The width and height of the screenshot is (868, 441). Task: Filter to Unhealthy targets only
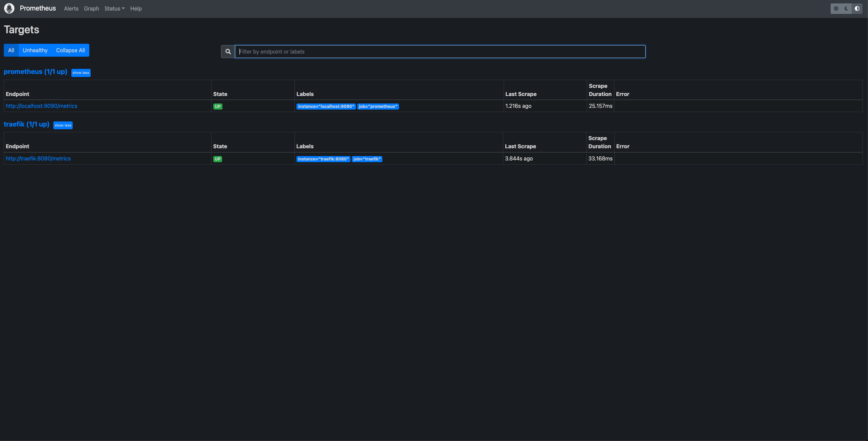35,50
